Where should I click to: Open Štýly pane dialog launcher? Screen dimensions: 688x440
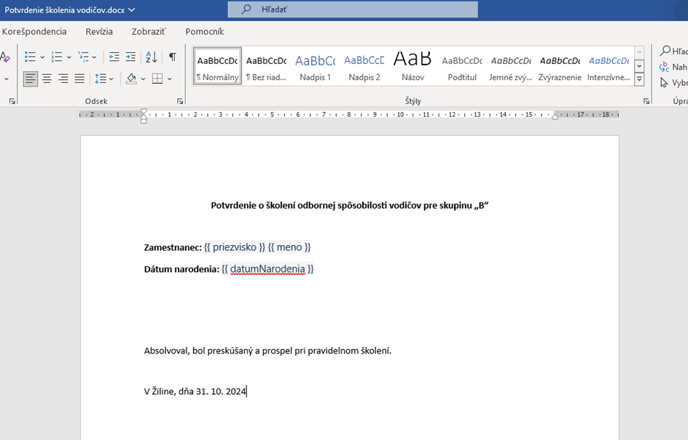(646, 101)
